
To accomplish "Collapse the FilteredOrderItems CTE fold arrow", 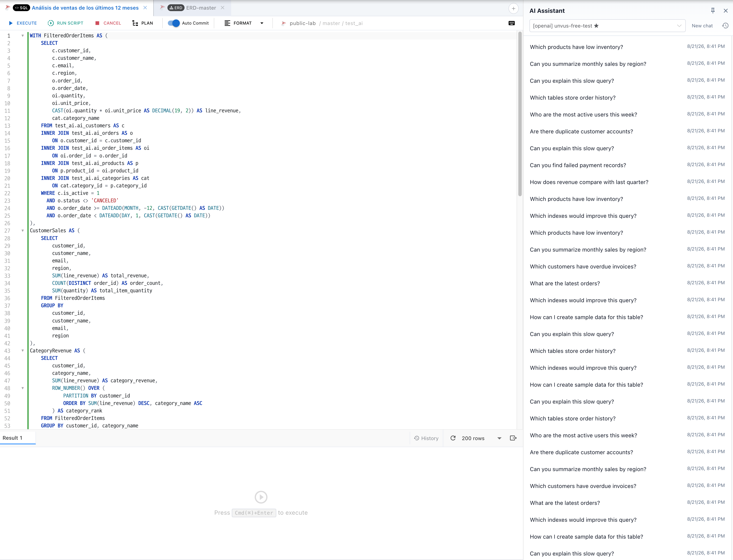I will pyautogui.click(x=23, y=36).
